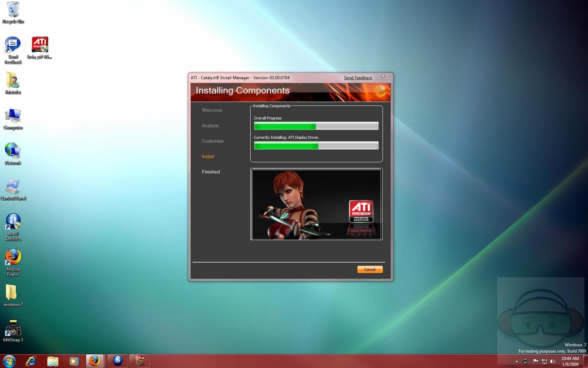The height and width of the screenshot is (368, 588).
Task: Open Windows Media Player from the taskbar
Action: pyautogui.click(x=73, y=361)
